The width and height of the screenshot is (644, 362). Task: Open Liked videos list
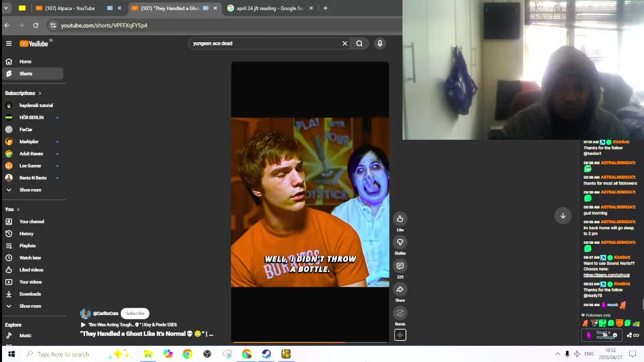pyautogui.click(x=32, y=270)
